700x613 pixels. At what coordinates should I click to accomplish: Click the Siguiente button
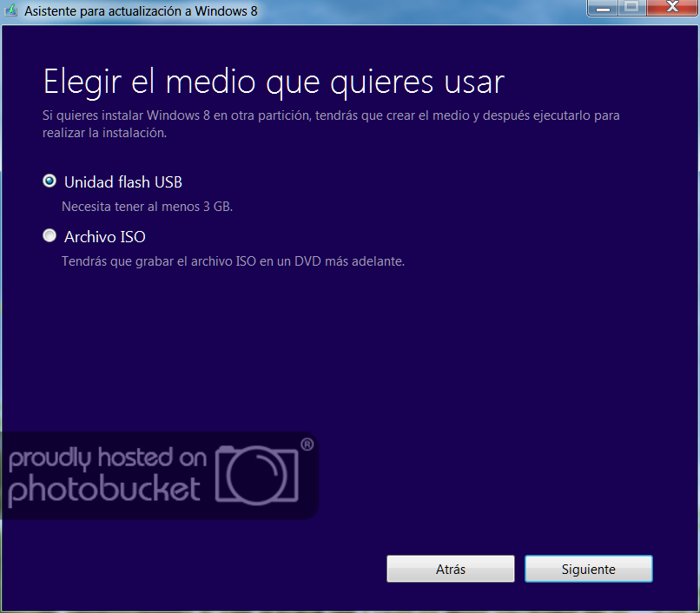pyautogui.click(x=588, y=569)
